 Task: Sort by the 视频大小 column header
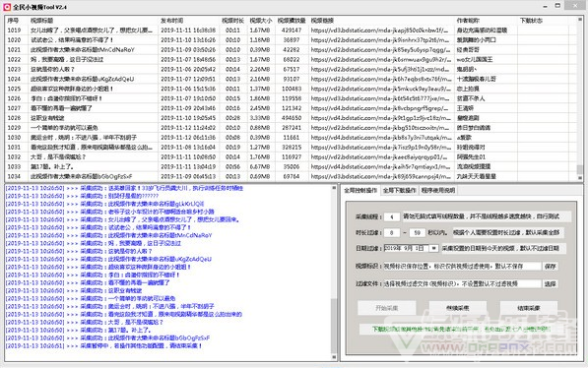[x=261, y=21]
